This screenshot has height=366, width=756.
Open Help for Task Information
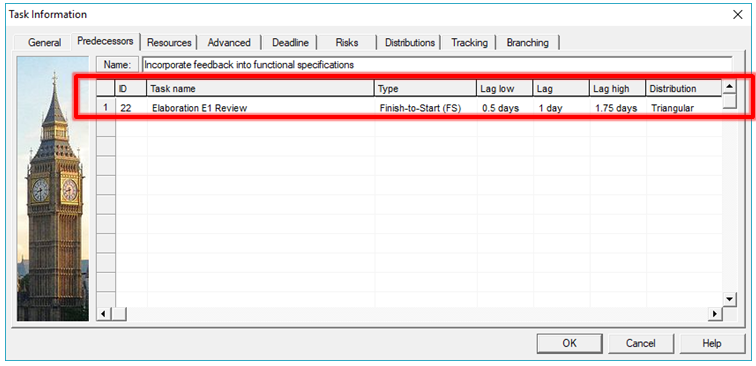click(x=712, y=343)
